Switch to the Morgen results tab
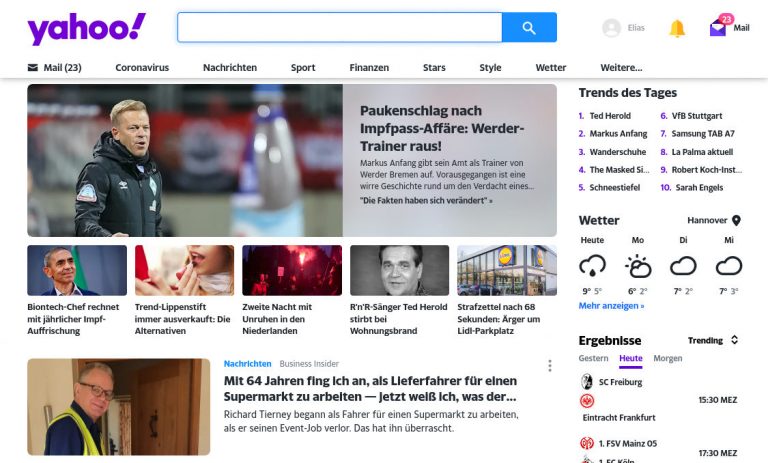 [x=668, y=358]
